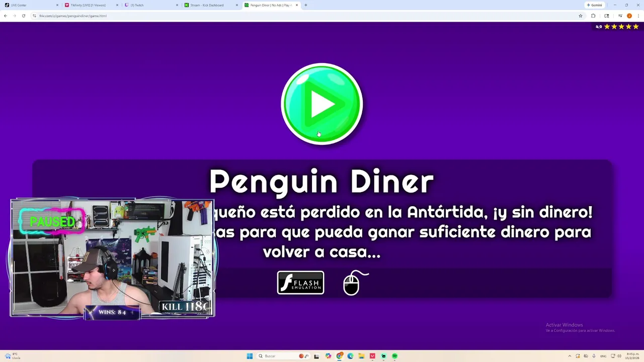Image resolution: width=644 pixels, height=362 pixels.
Task: Open a new browser tab
Action: click(306, 5)
